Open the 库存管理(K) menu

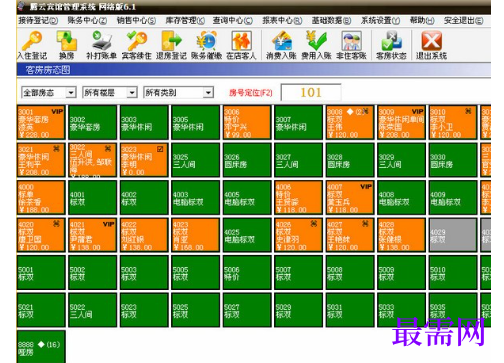click(185, 21)
